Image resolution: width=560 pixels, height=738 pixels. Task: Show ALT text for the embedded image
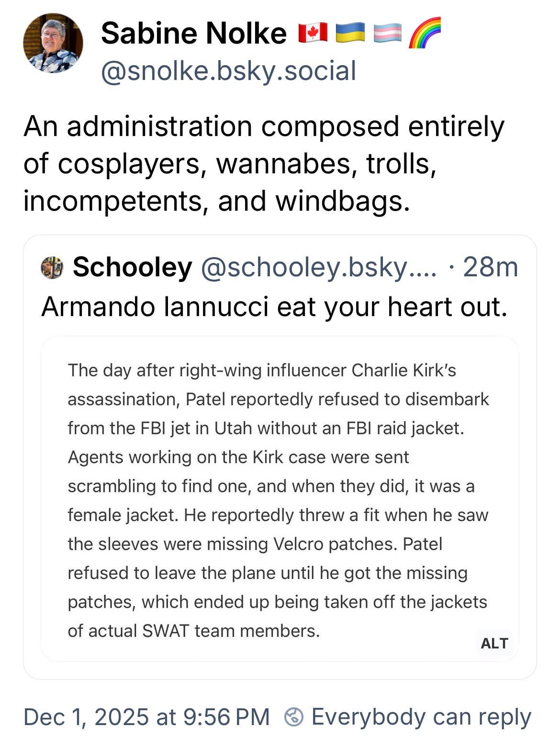click(x=494, y=643)
